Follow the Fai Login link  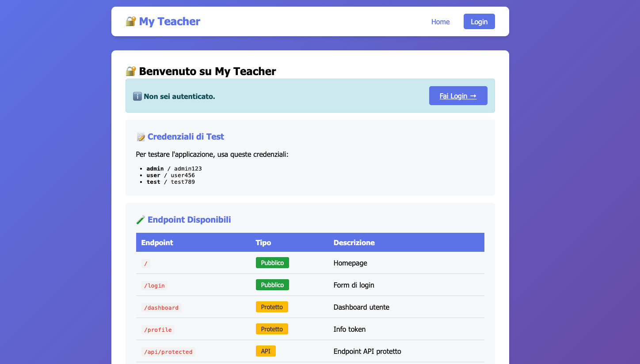(x=458, y=96)
